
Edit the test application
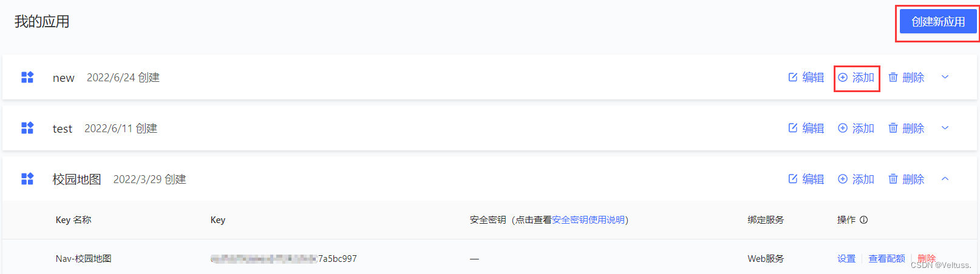[x=806, y=128]
